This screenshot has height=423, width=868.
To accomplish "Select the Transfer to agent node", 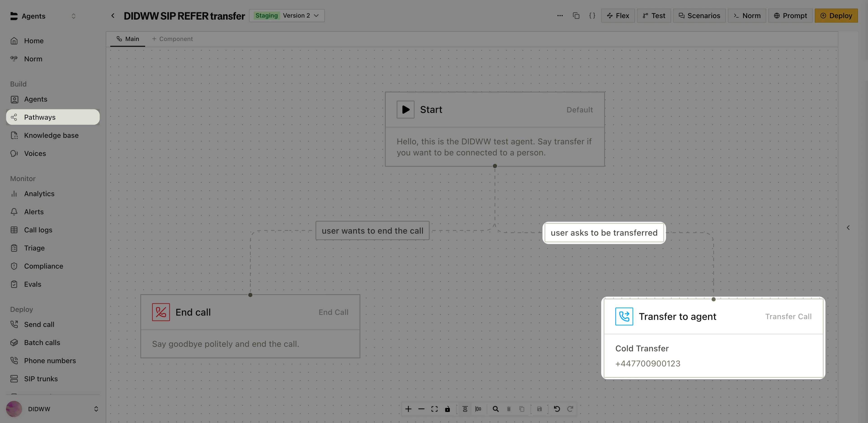I will [713, 338].
